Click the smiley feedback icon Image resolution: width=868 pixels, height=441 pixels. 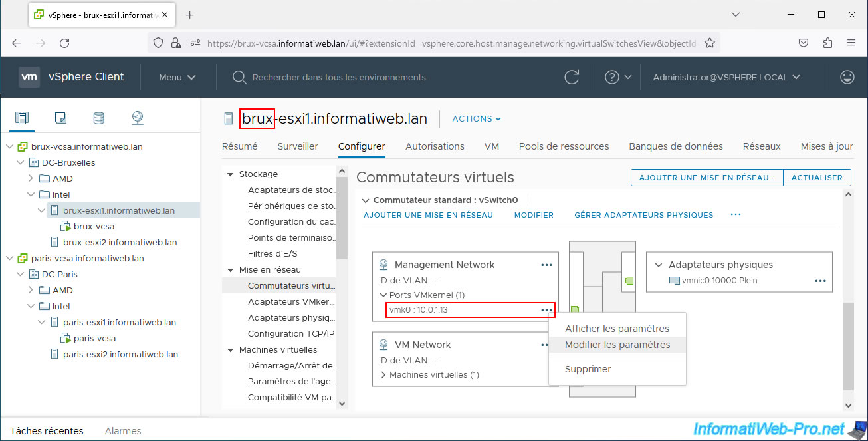pyautogui.click(x=847, y=77)
